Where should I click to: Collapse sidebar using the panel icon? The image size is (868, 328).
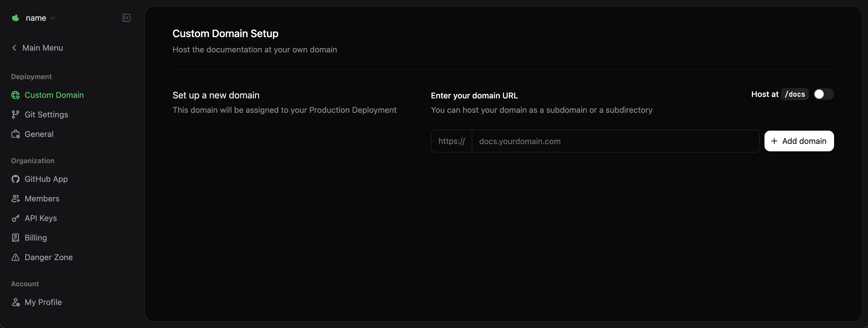click(x=126, y=18)
